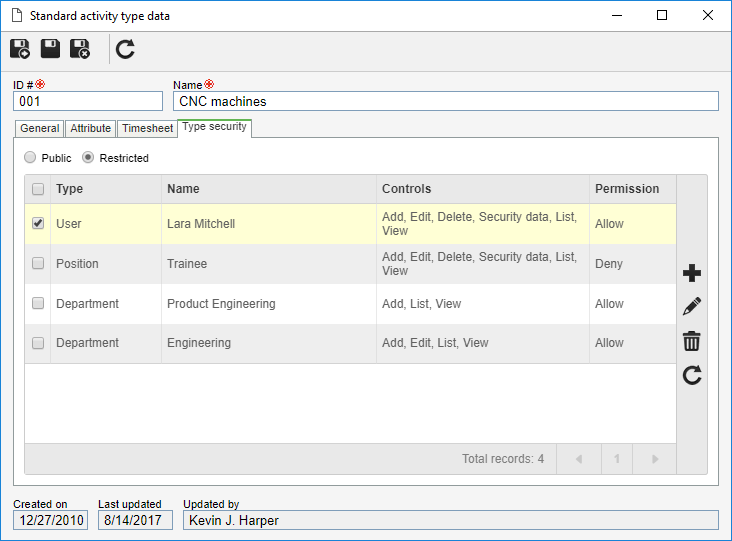Select the Public radio button
Image resolution: width=732 pixels, height=541 pixels.
click(x=30, y=157)
